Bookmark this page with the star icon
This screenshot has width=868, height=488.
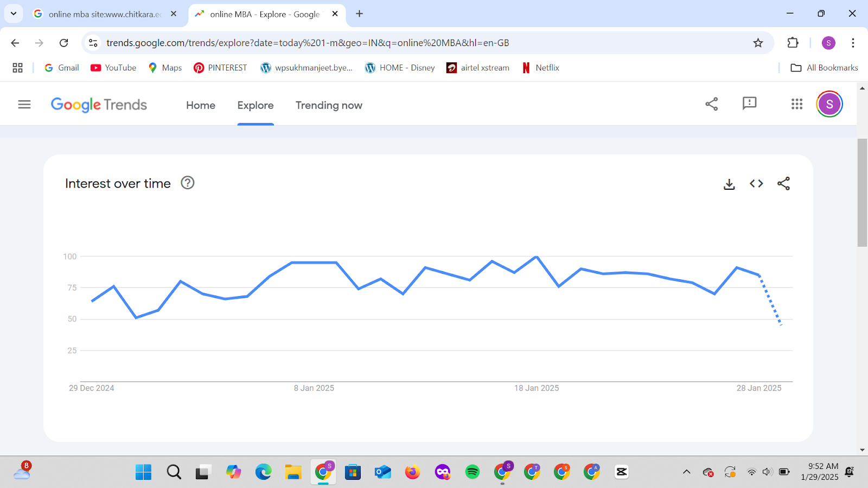(758, 43)
